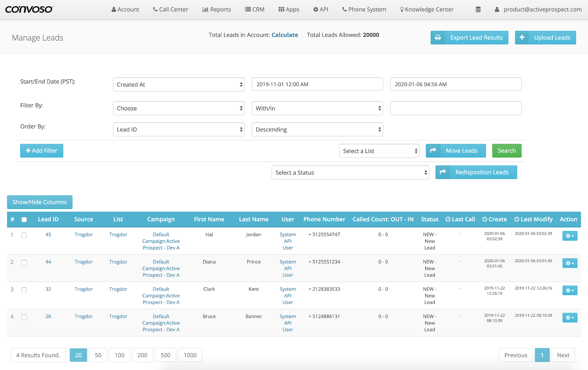Open gear action menu for lead 26
The image size is (588, 370).
pyautogui.click(x=570, y=317)
